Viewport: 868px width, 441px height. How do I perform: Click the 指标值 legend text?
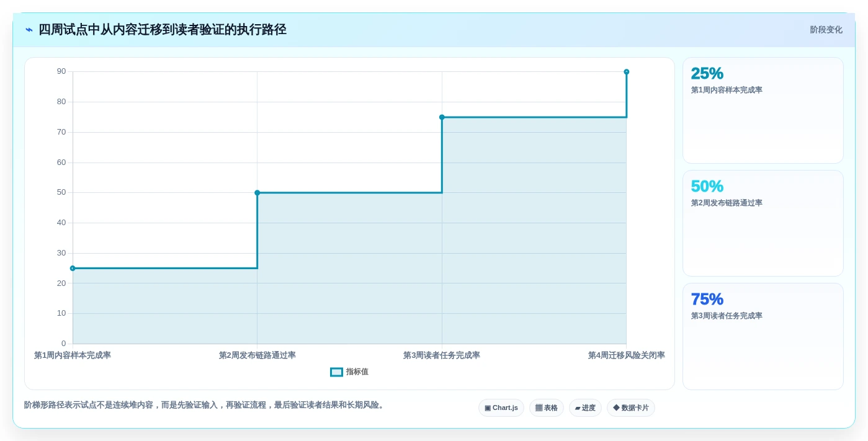tap(357, 372)
